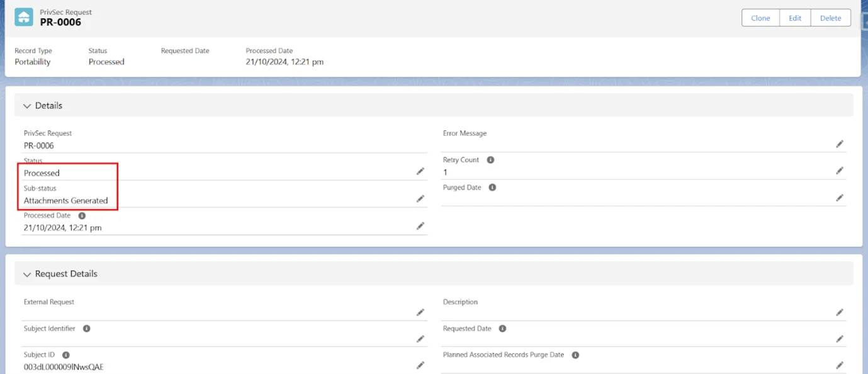Delete the PR-0006 record
Image resolution: width=868 pixels, height=374 pixels.
(830, 18)
